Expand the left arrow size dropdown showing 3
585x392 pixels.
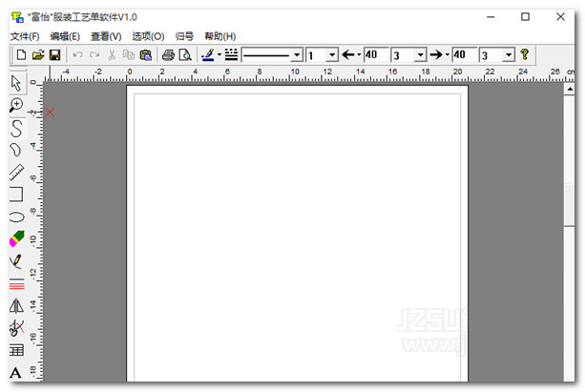(421, 55)
